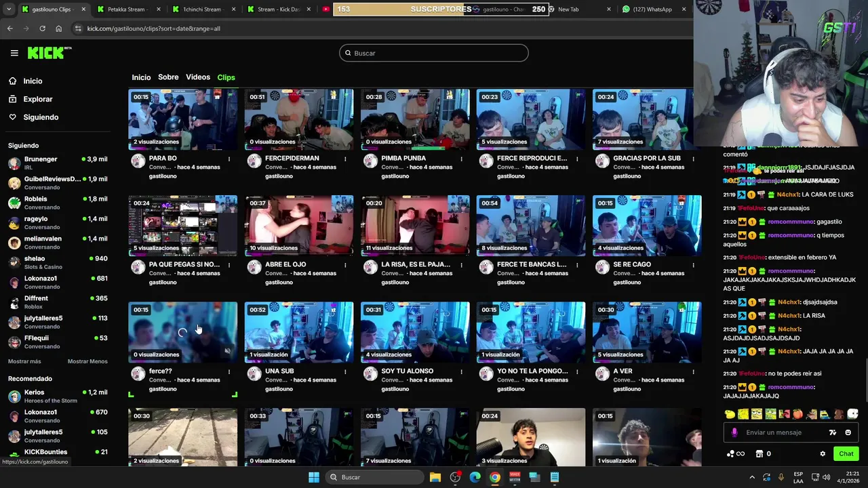Collapse following list with Mostrar Menos
The image size is (868, 488).
click(x=87, y=361)
